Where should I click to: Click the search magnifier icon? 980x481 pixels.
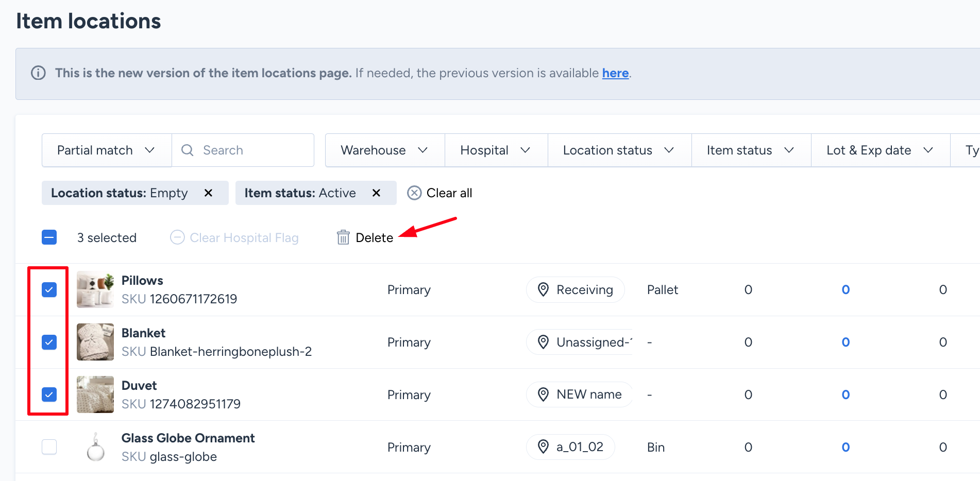188,150
